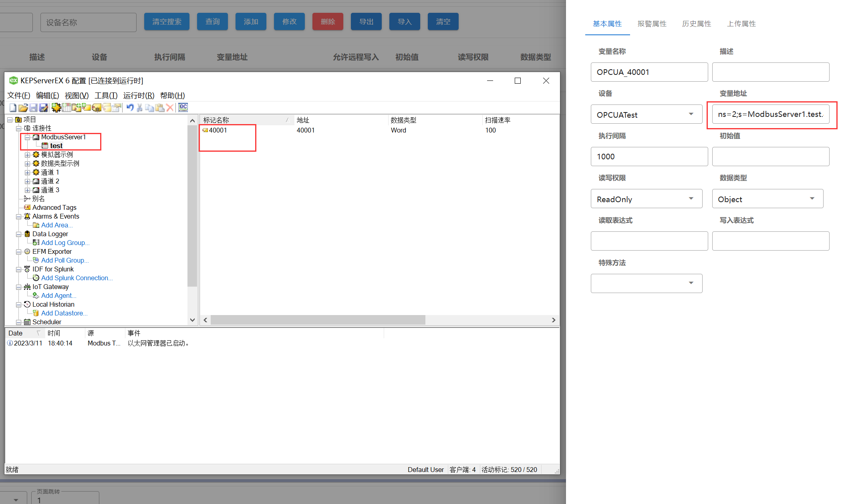Click the 变量地址 input field
Screen dimensions: 850x504
click(x=770, y=114)
